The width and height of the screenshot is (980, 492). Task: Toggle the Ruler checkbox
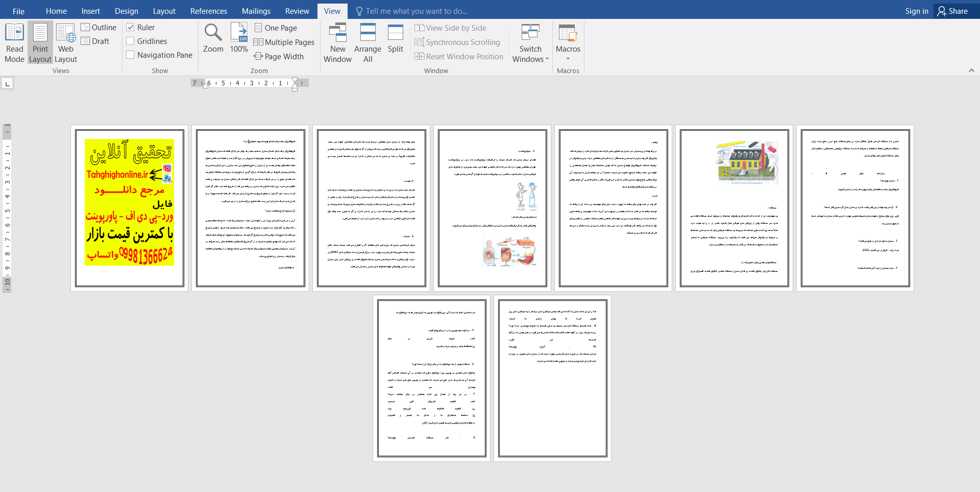point(131,27)
